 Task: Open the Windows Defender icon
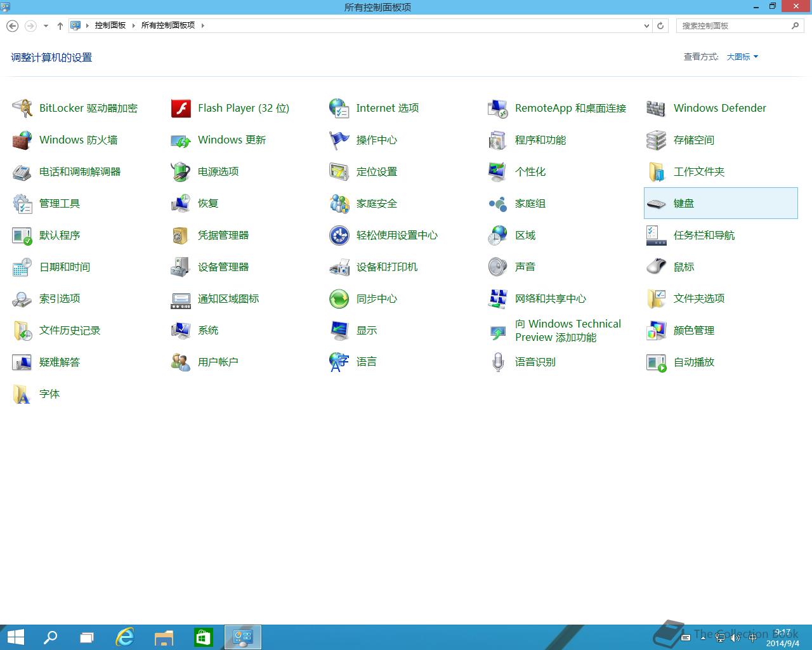657,108
